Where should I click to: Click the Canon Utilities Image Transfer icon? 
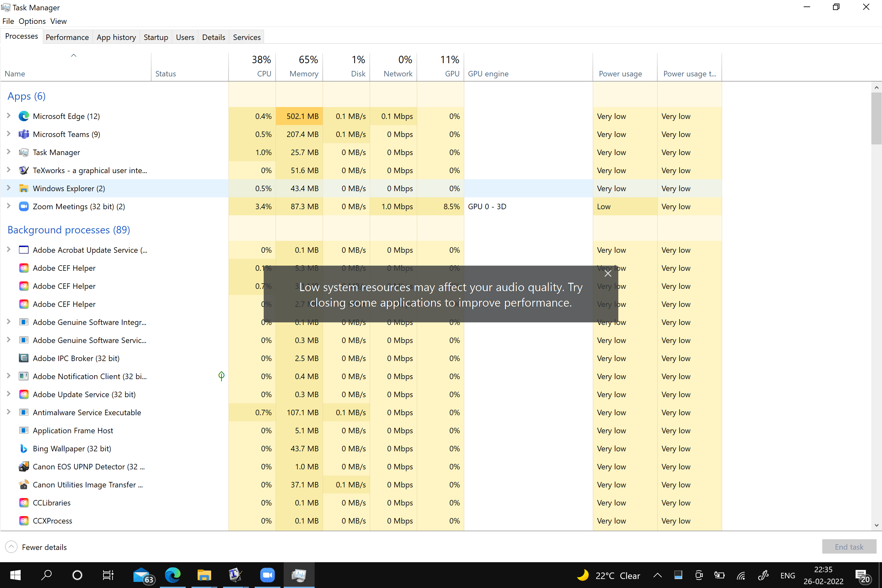[x=24, y=485]
